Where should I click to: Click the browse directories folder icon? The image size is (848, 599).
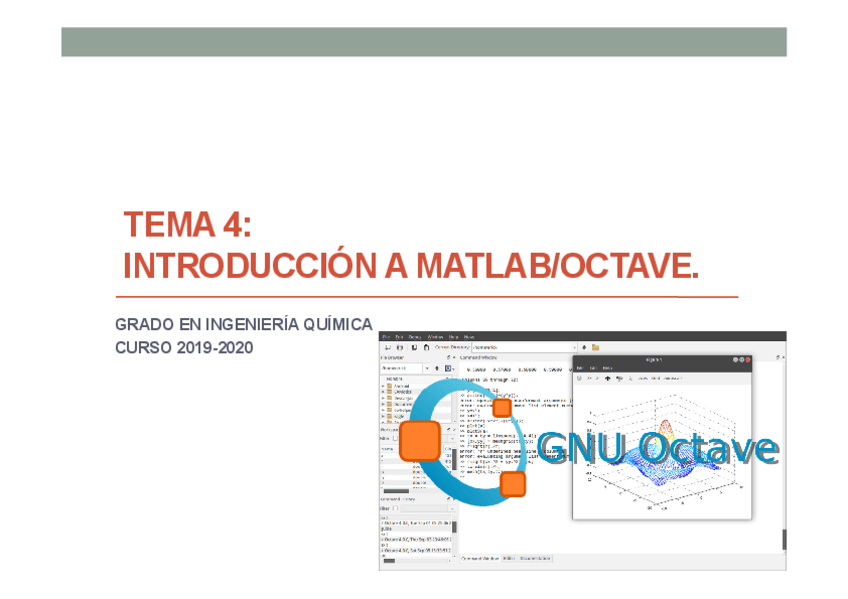595,347
